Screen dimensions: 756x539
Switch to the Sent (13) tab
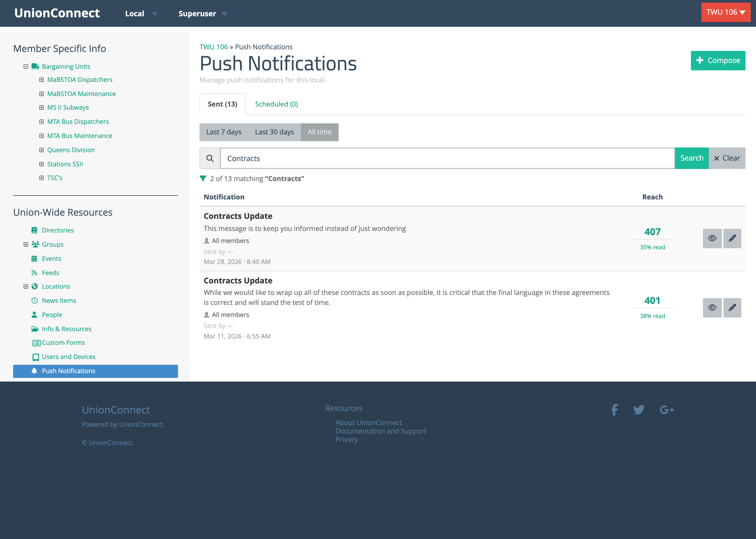pos(222,104)
